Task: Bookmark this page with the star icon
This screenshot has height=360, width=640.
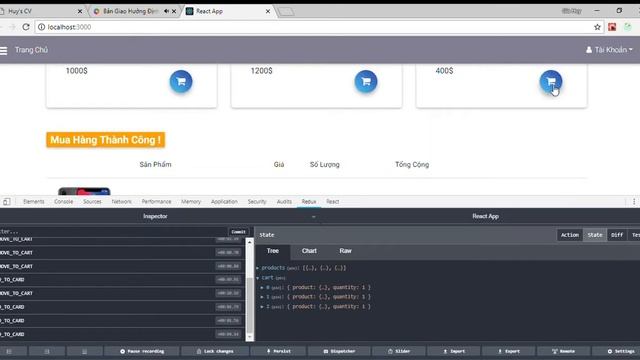Action: (x=597, y=27)
